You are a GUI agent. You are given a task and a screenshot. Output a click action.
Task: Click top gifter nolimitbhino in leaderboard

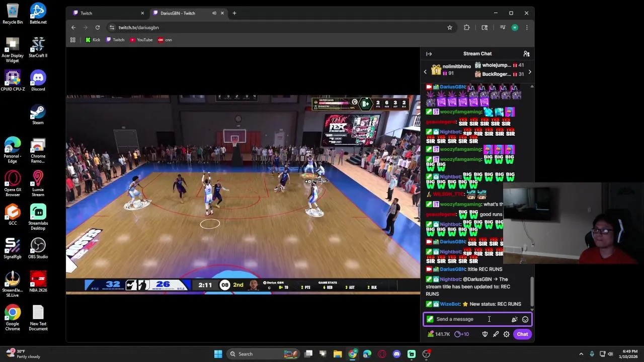[451, 69]
